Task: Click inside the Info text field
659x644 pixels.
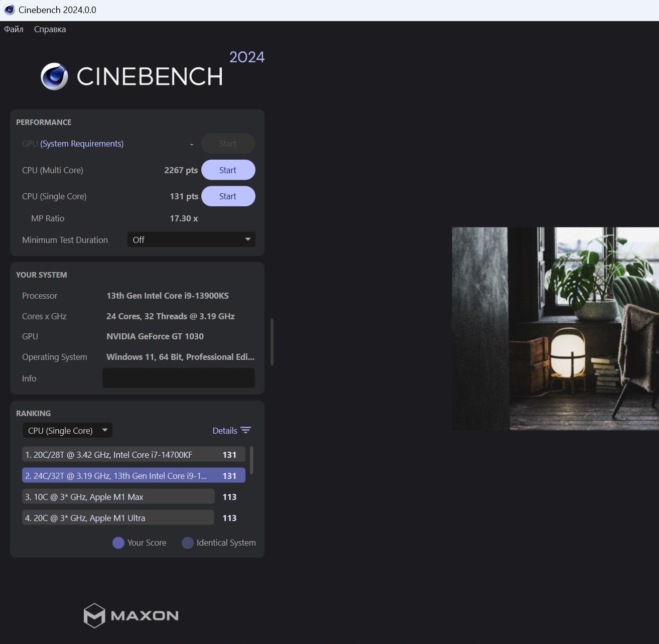Action: 179,378
